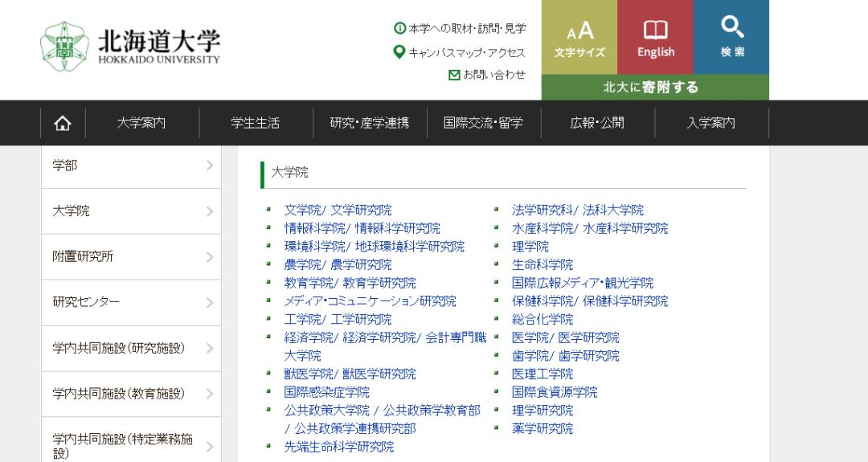Open 保健科学院/保健科学研究院 link

tap(590, 301)
